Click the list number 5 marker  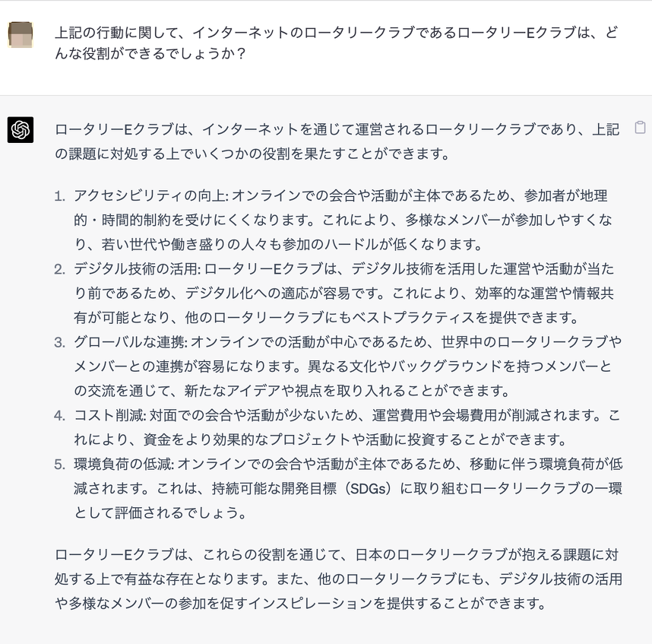60,463
